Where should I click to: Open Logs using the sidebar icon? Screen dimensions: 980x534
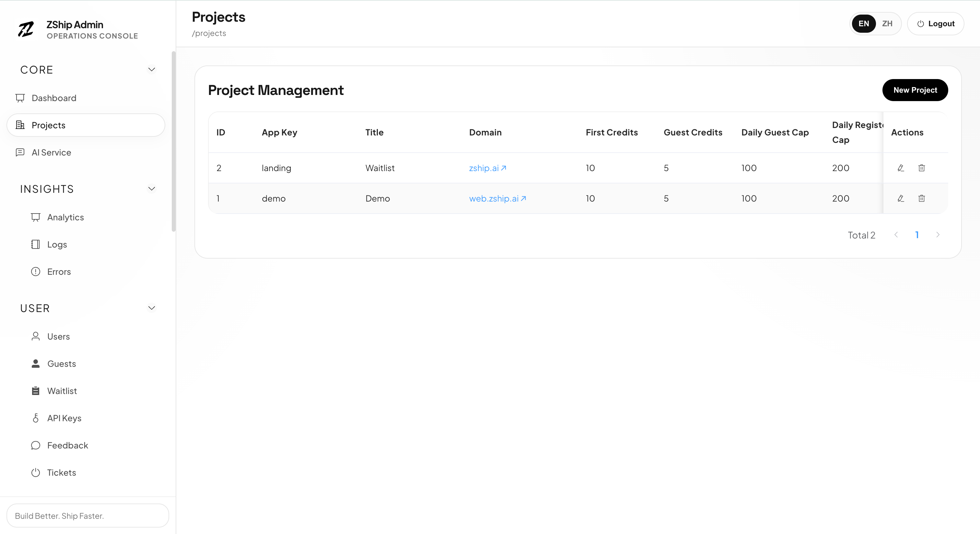[35, 244]
